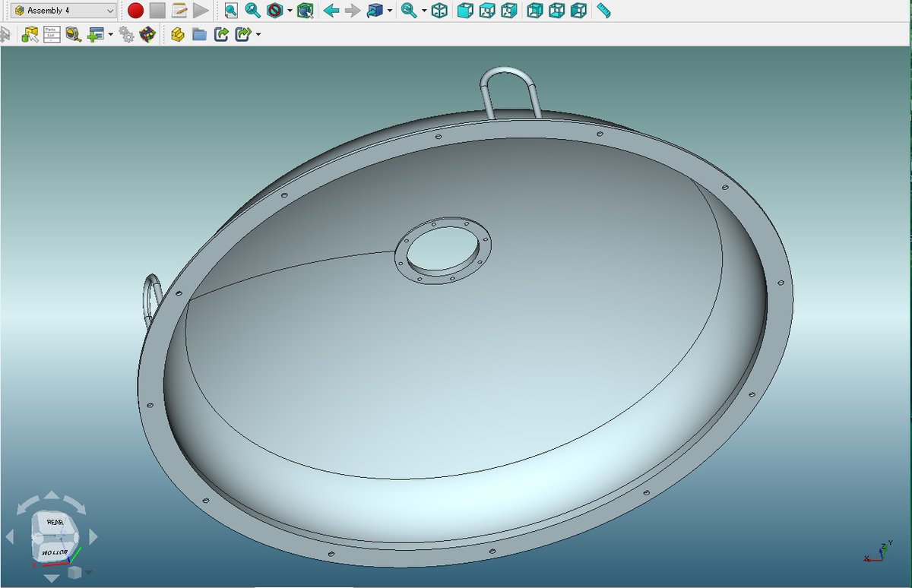The width and height of the screenshot is (912, 588).
Task: Click the yellow stacked blocks part icon
Action: click(178, 34)
